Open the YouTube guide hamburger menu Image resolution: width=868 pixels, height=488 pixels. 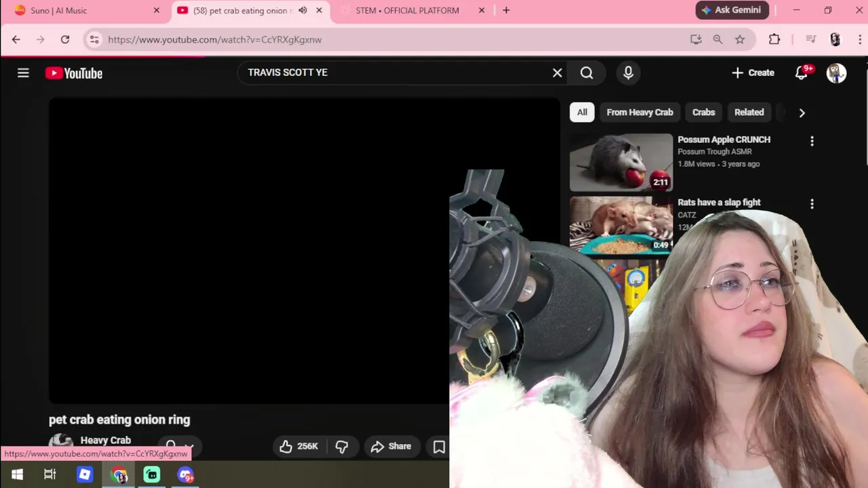[x=23, y=73]
